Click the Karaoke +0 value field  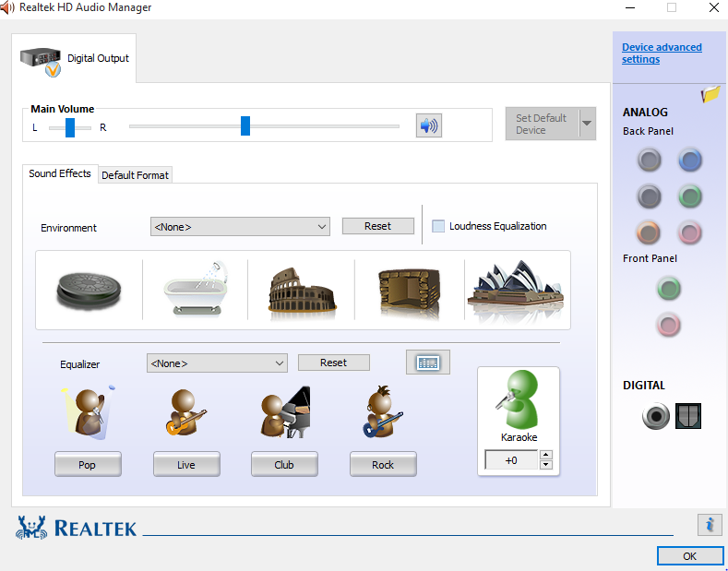click(x=511, y=460)
